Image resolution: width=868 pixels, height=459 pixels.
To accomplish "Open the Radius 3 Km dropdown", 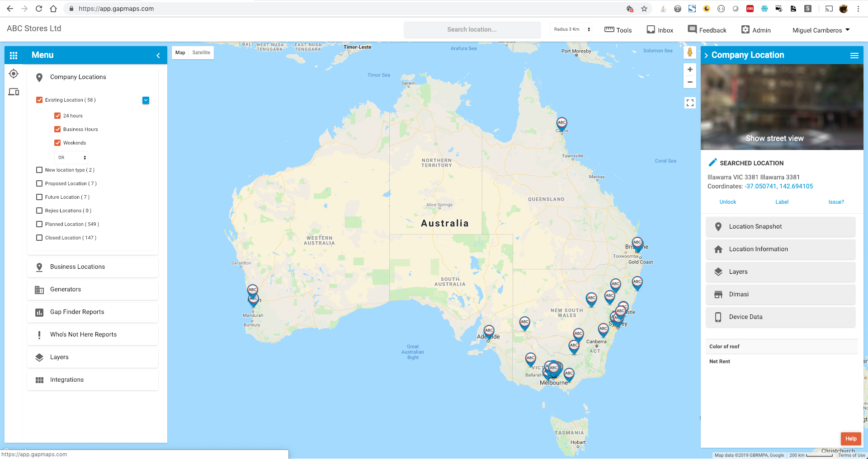I will pos(572,29).
